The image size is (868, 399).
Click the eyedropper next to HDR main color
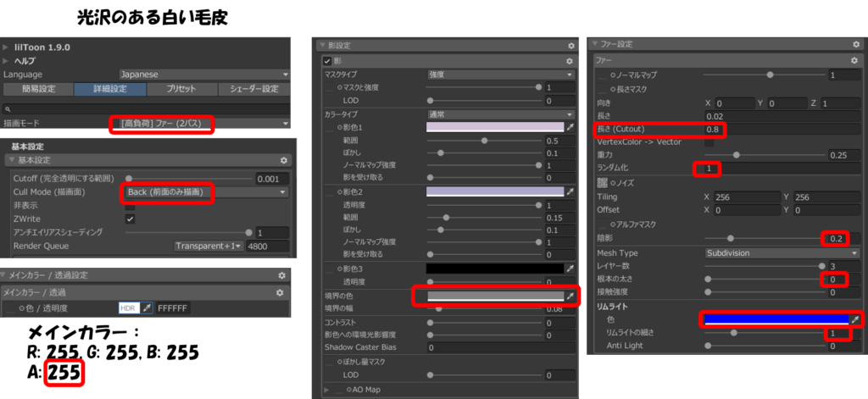tap(146, 308)
